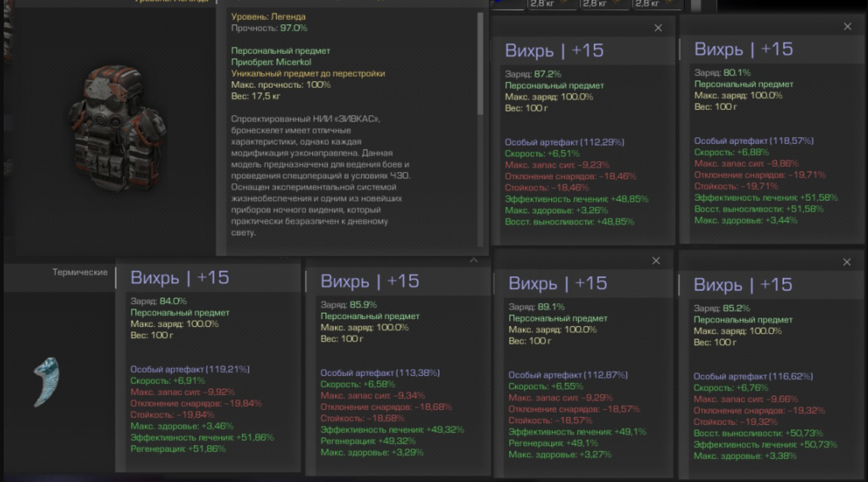Click 'Заряд: 85.9%' charge value
The width and height of the screenshot is (868, 482).
349,305
